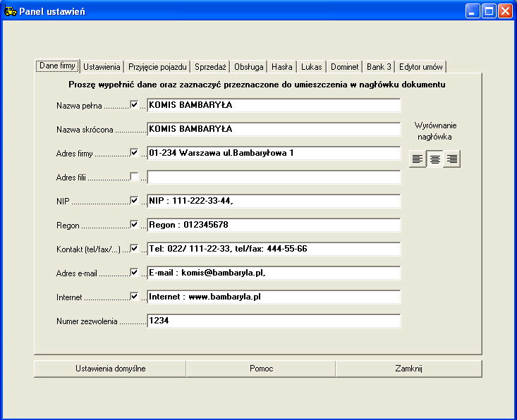The image size is (517, 420).
Task: Disable the Adres e-mail checkbox
Action: [135, 273]
